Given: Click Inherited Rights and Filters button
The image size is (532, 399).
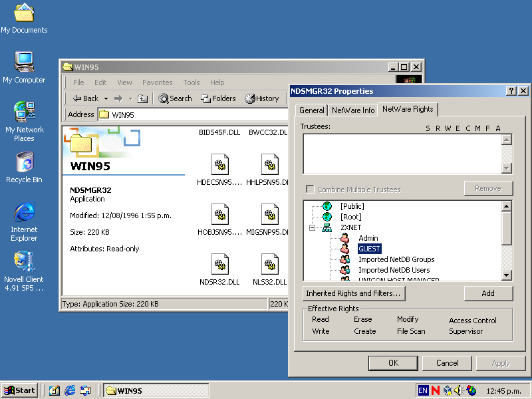Looking at the screenshot, I should (354, 293).
